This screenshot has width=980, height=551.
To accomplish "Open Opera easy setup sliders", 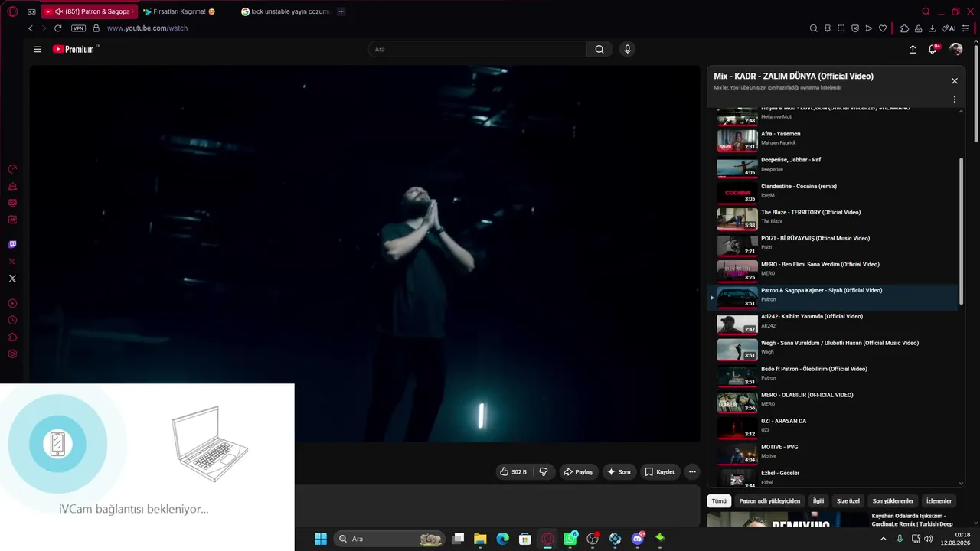I will pos(965,28).
